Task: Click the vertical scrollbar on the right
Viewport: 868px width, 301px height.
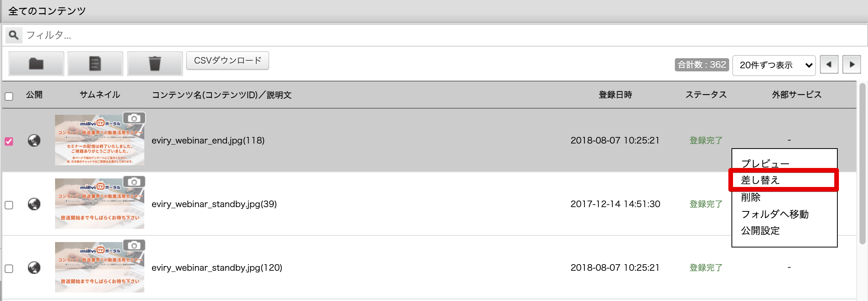Action: pos(863,164)
